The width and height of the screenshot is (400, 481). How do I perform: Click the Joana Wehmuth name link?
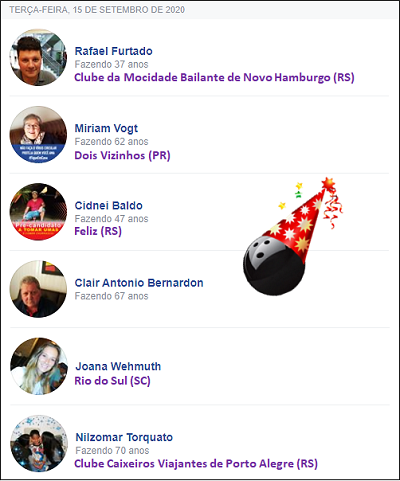[x=118, y=366]
